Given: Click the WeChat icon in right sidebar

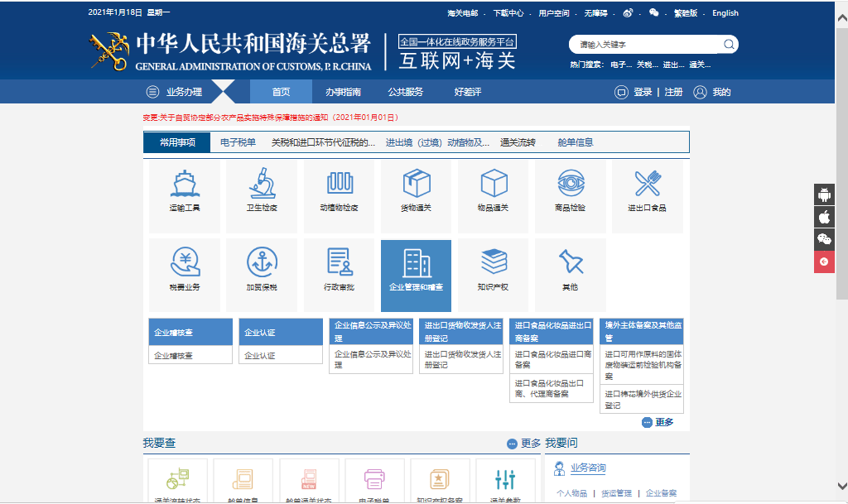Looking at the screenshot, I should 824,239.
